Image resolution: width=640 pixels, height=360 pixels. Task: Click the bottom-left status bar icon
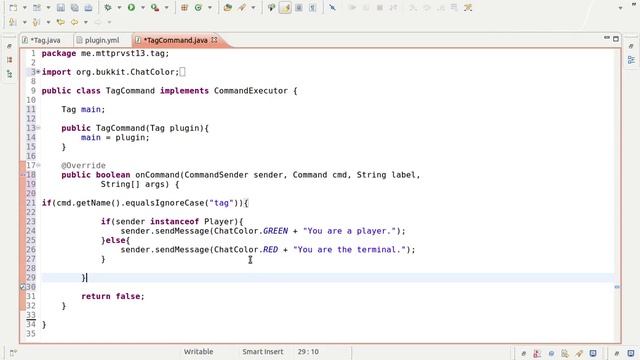(x=13, y=353)
